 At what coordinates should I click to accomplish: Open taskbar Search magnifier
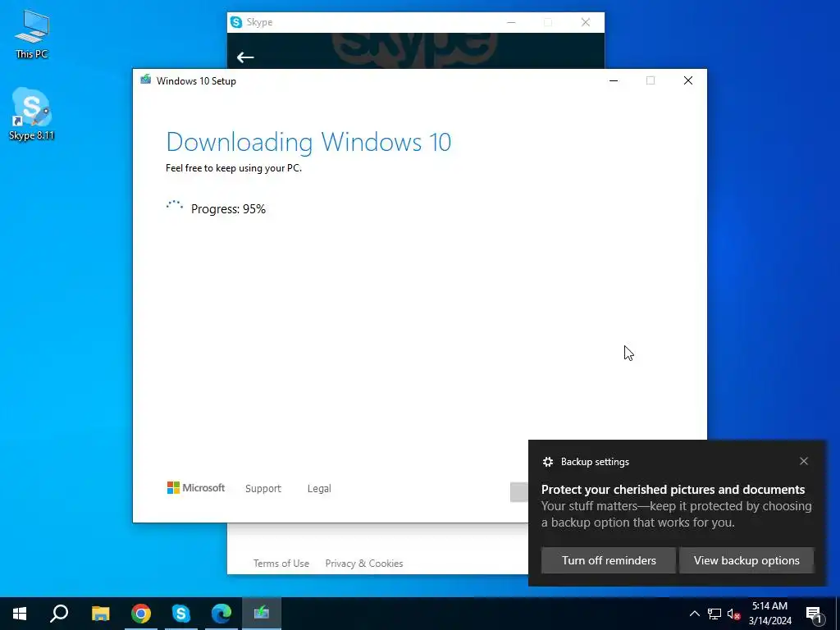(x=59, y=614)
